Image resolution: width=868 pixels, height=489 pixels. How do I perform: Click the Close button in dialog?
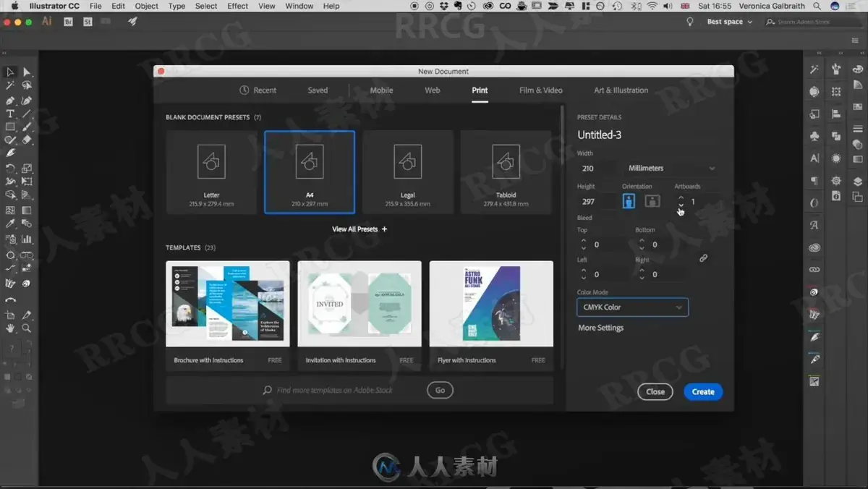click(x=655, y=391)
